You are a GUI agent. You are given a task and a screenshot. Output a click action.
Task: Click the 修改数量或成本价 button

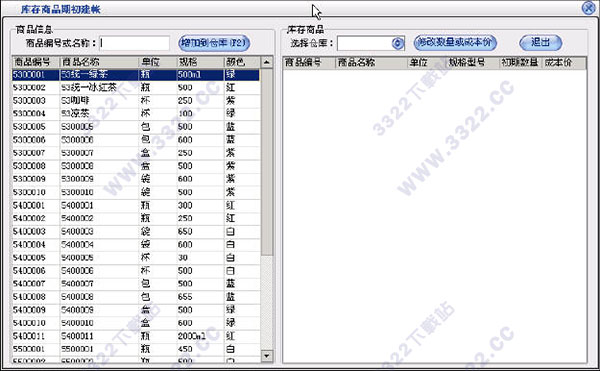pos(455,42)
